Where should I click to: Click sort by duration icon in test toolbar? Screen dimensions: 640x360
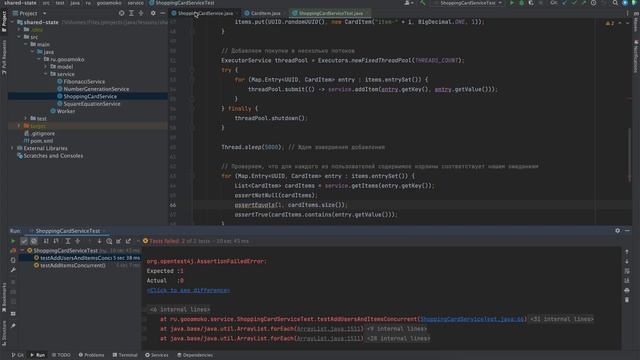[x=56, y=241]
